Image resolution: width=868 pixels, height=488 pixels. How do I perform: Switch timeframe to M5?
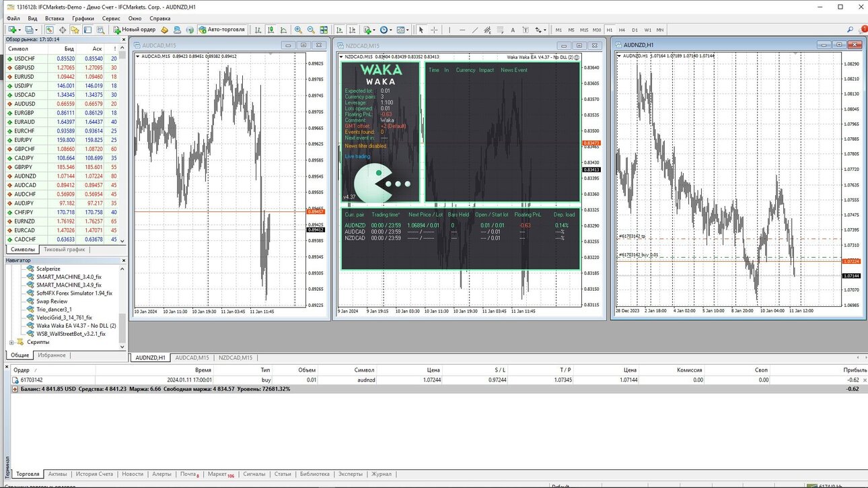click(571, 30)
